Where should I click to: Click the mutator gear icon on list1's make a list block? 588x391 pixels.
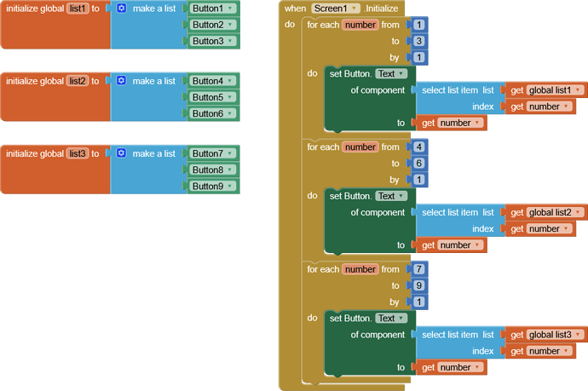121,9
